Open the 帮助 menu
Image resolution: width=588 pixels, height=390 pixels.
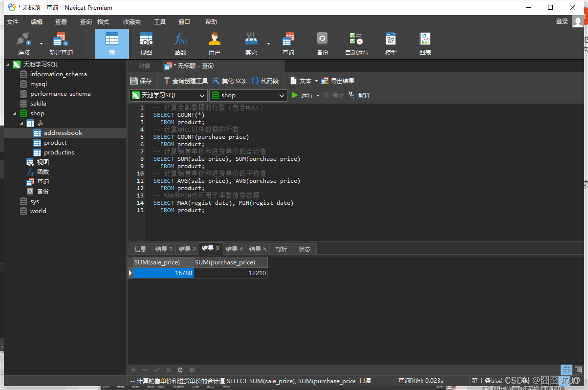pyautogui.click(x=211, y=22)
